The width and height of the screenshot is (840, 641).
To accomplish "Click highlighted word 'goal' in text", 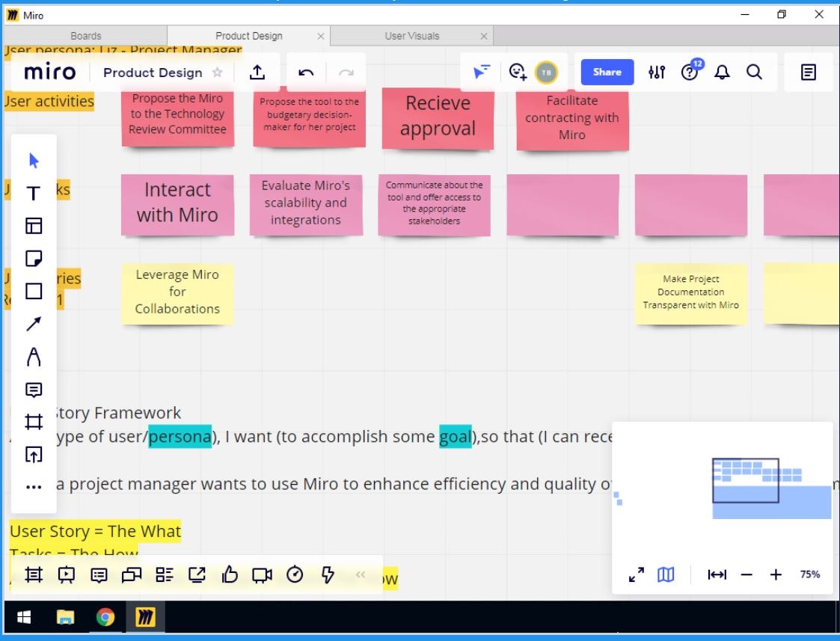I will click(456, 437).
